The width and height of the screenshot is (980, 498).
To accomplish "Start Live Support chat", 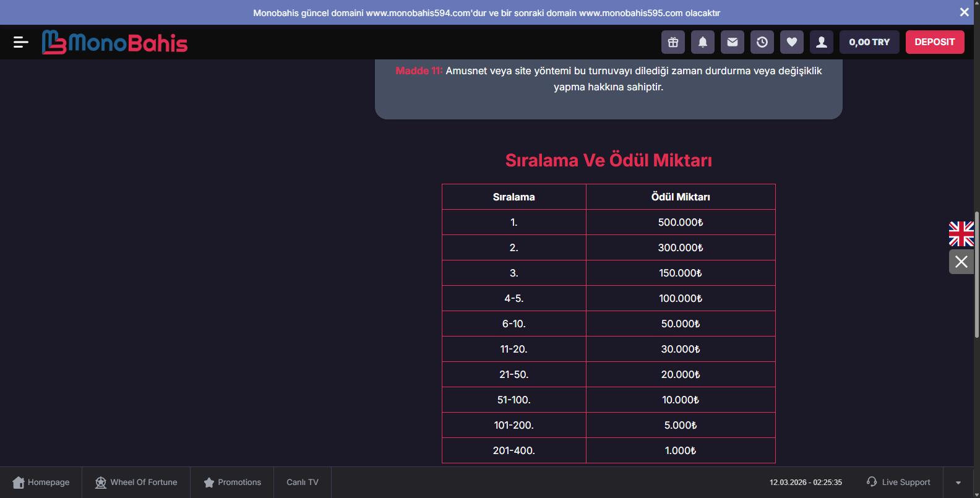I will click(x=898, y=483).
